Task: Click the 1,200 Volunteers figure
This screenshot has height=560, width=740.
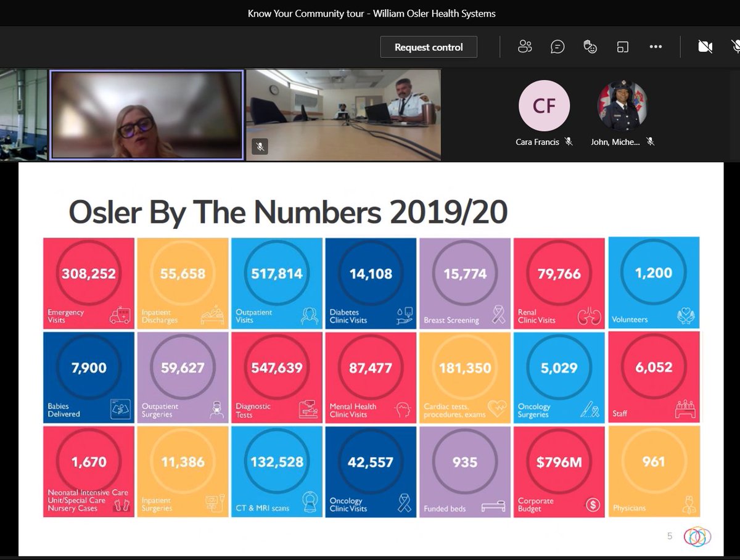Action: pos(654,273)
